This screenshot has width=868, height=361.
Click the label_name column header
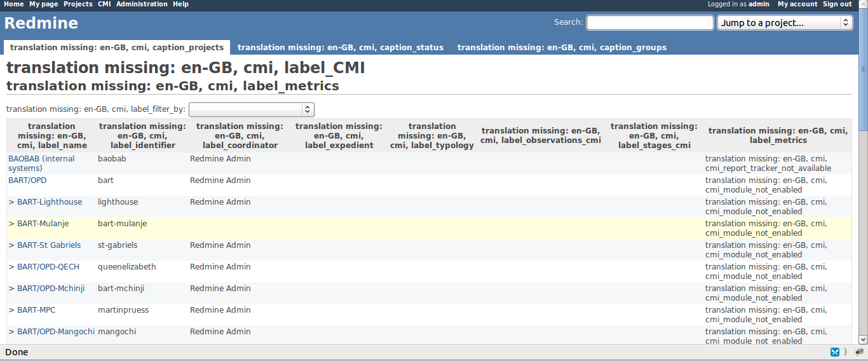(x=51, y=135)
